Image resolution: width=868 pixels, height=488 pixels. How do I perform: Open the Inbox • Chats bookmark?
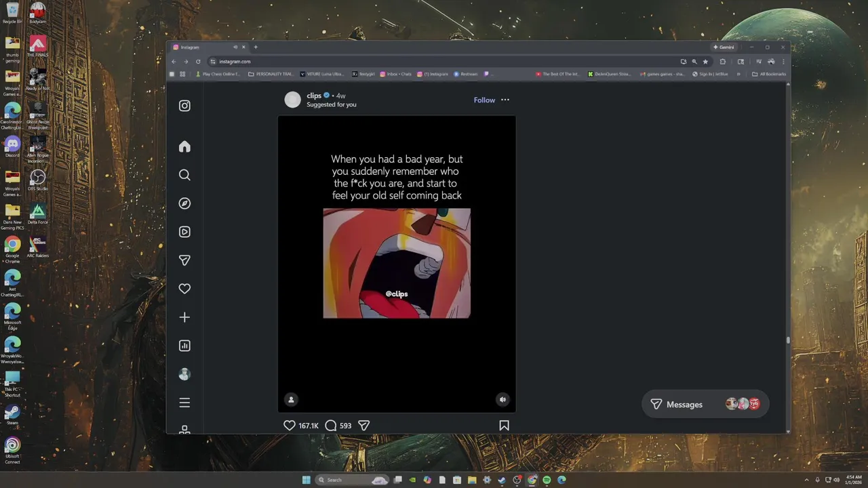pos(396,74)
